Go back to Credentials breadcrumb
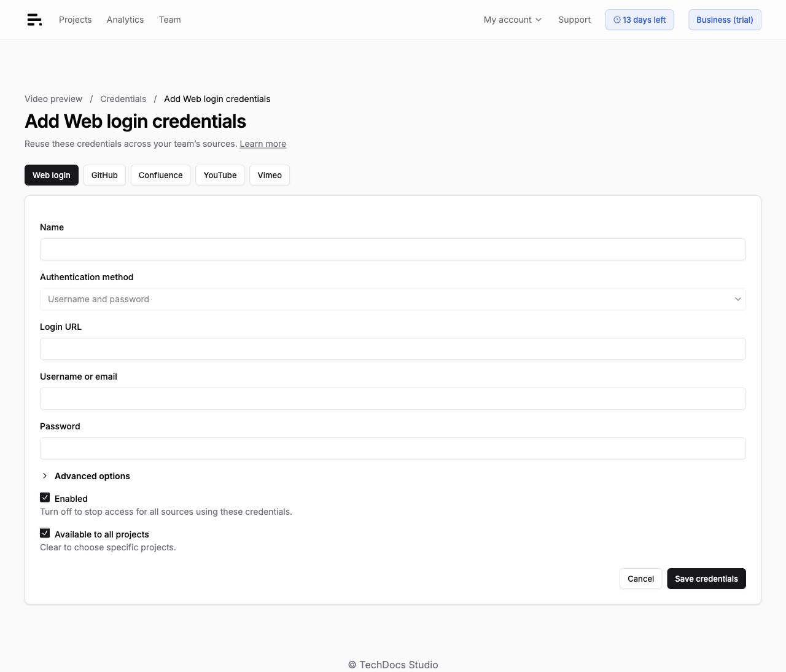This screenshot has height=672, width=786. click(x=123, y=99)
